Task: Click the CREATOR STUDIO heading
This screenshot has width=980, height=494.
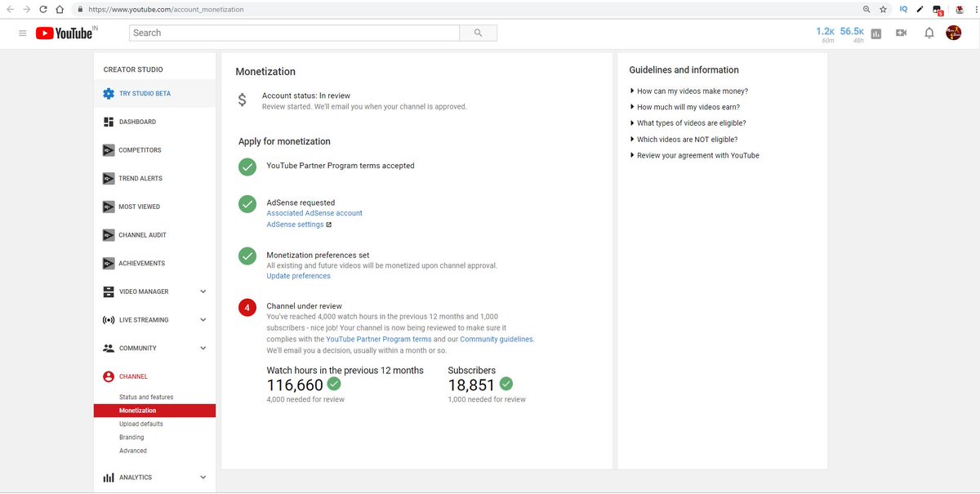Action: pyautogui.click(x=133, y=70)
